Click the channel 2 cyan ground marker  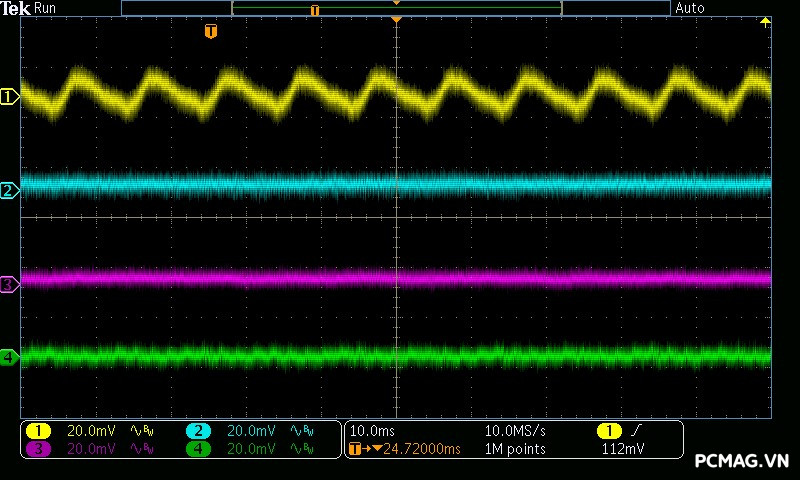click(10, 190)
